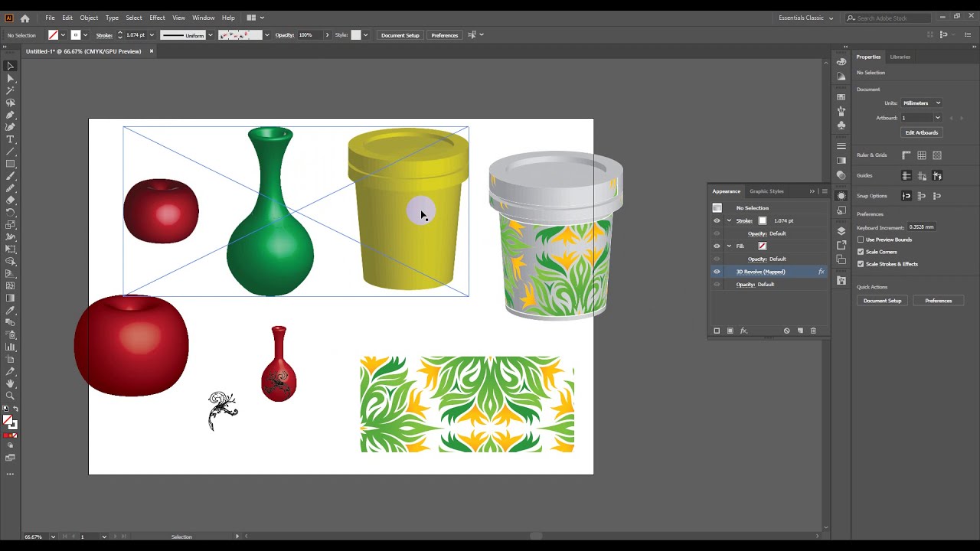Click the Delete Selected Item trash icon
The width and height of the screenshot is (980, 551).
tap(813, 331)
